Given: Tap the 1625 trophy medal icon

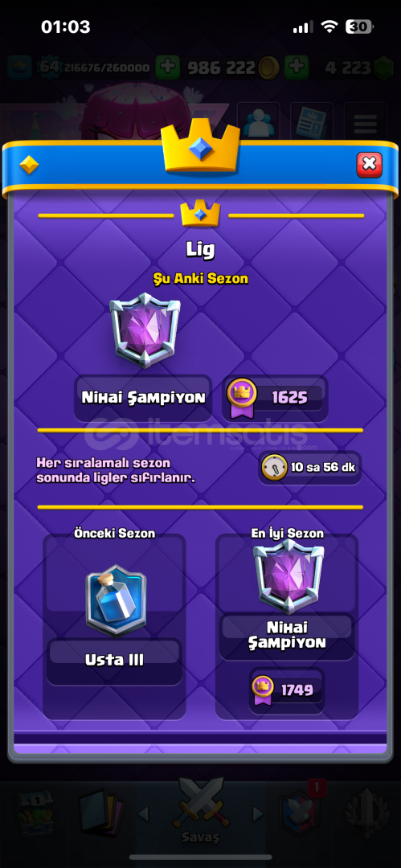Looking at the screenshot, I should [x=243, y=398].
